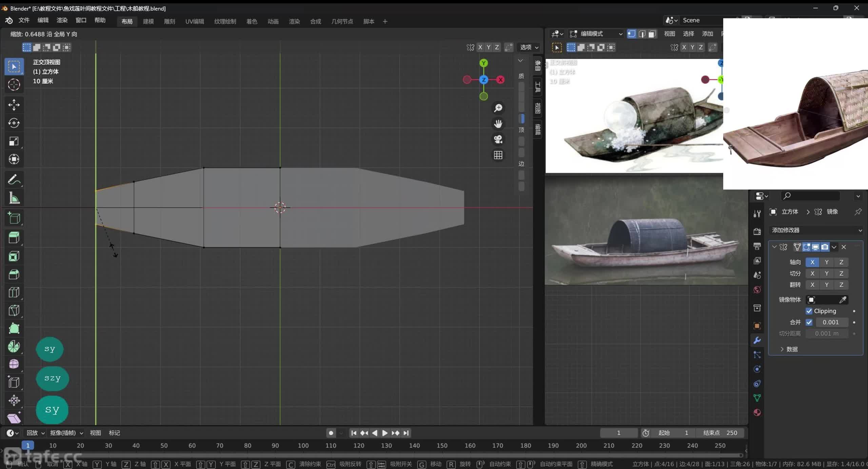Select the Transform tool
This screenshot has height=469, width=868.
(14, 159)
